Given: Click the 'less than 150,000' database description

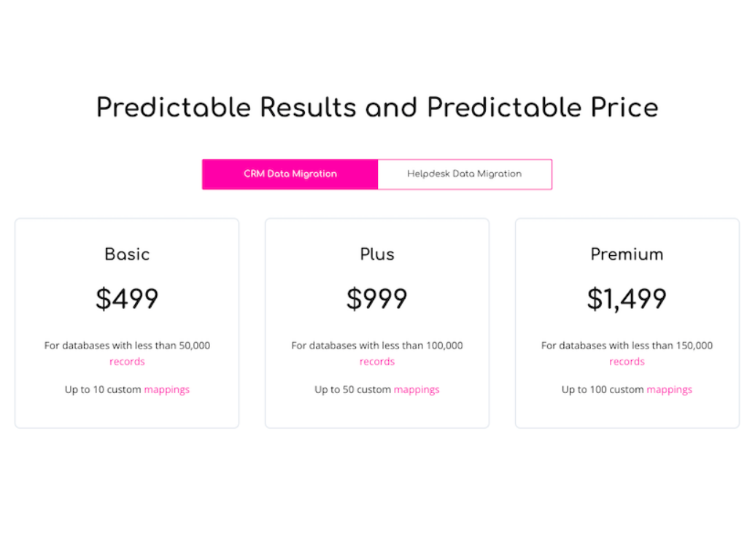Looking at the screenshot, I should 627,346.
